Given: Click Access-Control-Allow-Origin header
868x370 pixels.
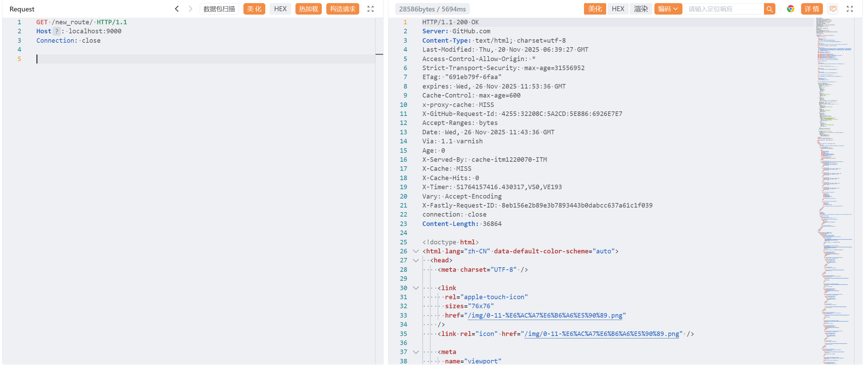Looking at the screenshot, I should click(x=479, y=59).
